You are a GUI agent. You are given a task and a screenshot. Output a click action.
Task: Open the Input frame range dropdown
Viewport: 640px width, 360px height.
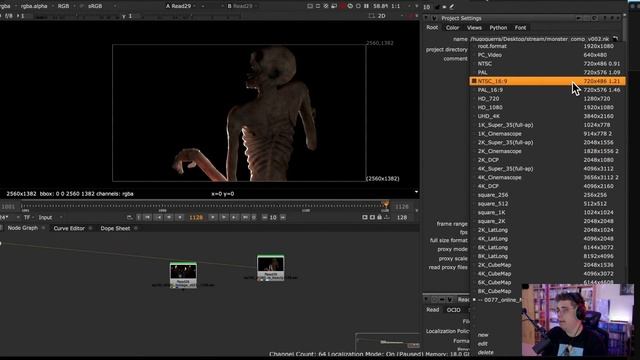pos(50,218)
